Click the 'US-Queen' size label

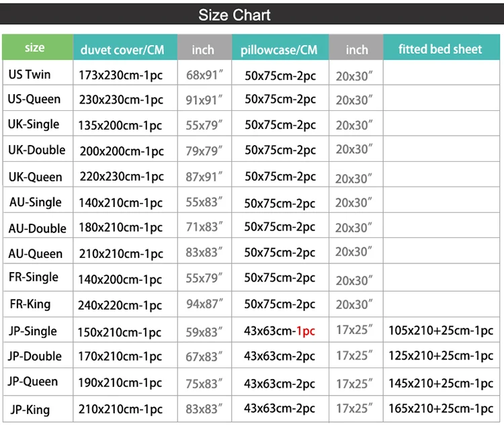click(34, 99)
